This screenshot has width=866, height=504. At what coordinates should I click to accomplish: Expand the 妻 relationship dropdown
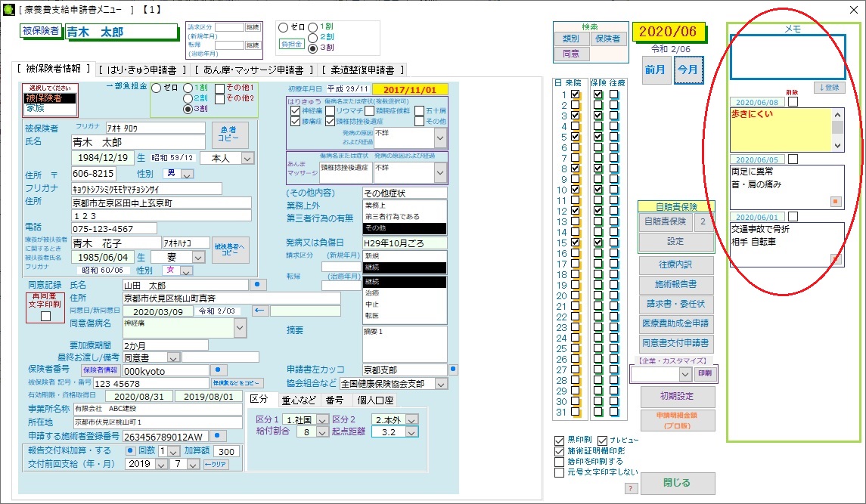click(x=198, y=257)
